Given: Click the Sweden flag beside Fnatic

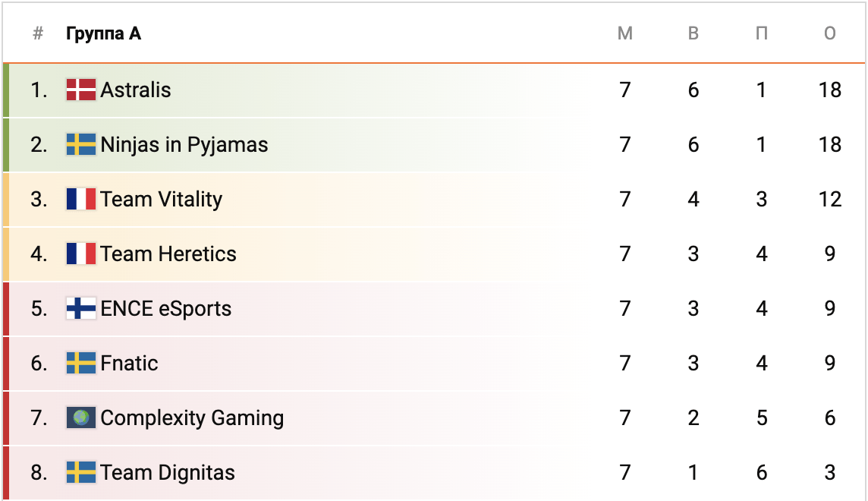Looking at the screenshot, I should click(x=80, y=364).
